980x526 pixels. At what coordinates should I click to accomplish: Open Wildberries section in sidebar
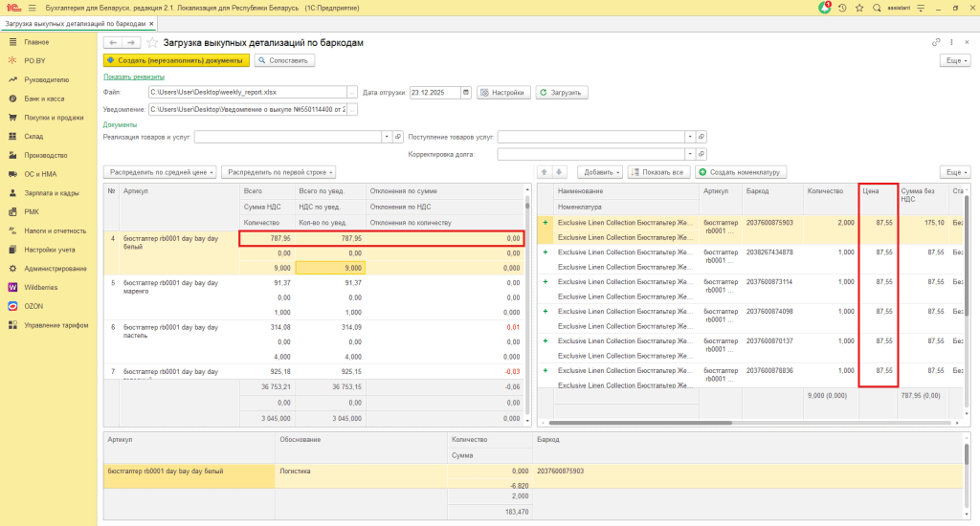43,287
